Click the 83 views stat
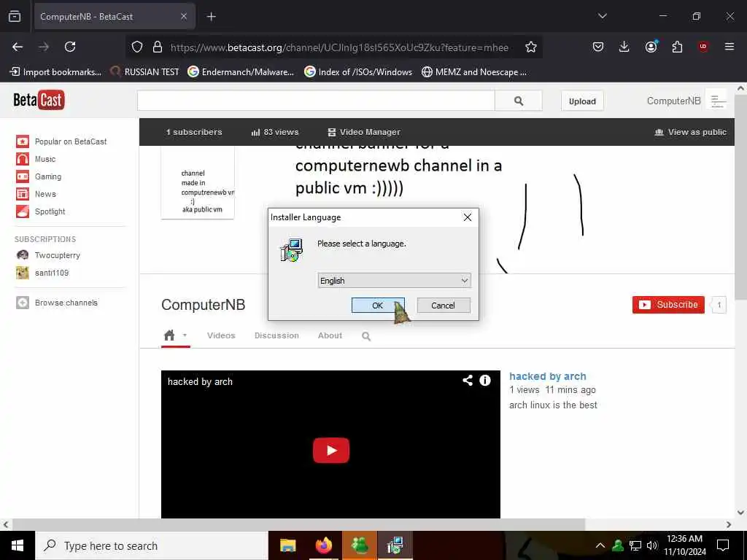This screenshot has height=560, width=747. [x=275, y=132]
